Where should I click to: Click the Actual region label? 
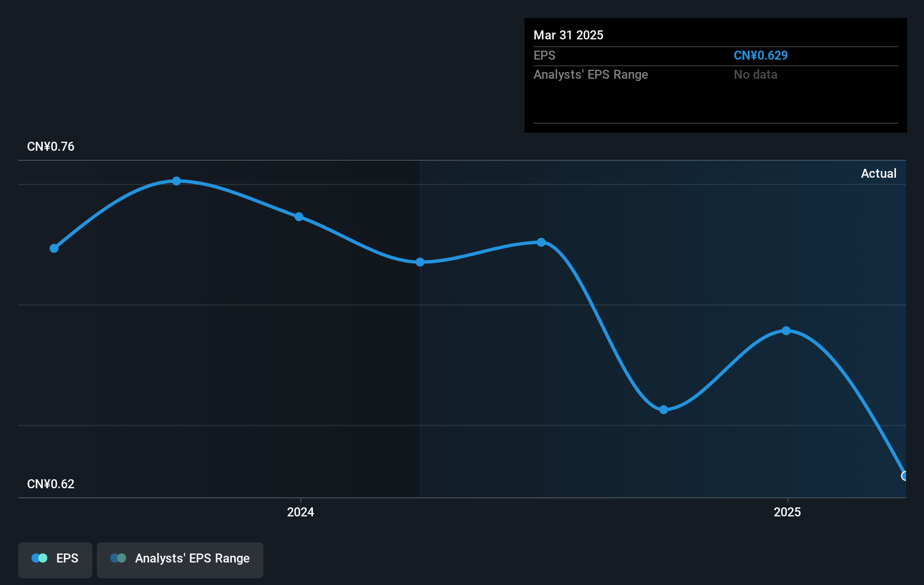(878, 174)
